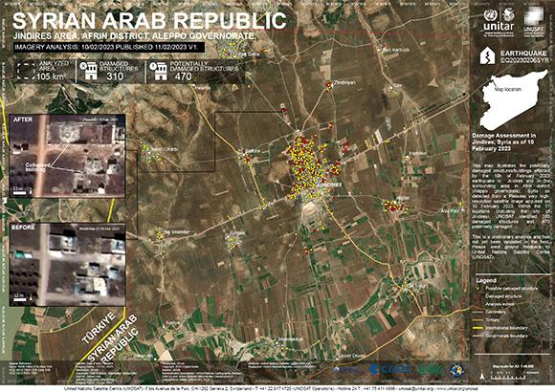Click the damaged structures building icon
555x392 pixels.
89,71
